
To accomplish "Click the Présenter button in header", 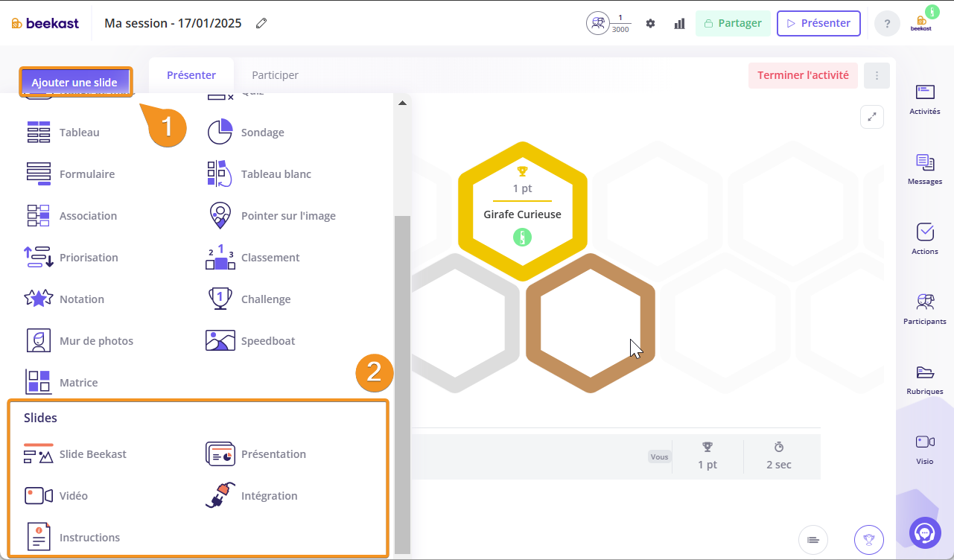I will pos(818,23).
